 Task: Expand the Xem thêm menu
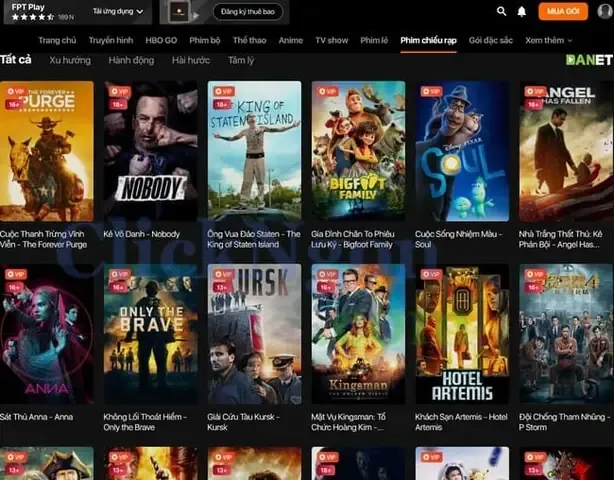click(x=548, y=40)
